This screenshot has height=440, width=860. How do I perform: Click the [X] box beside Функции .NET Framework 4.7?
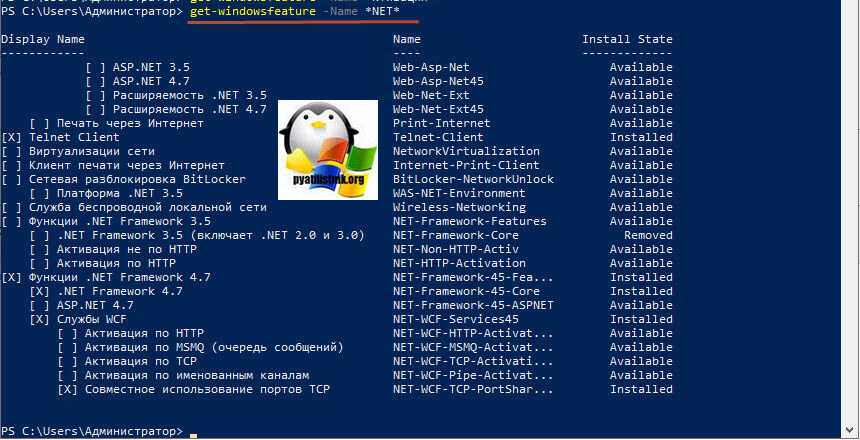[11, 277]
